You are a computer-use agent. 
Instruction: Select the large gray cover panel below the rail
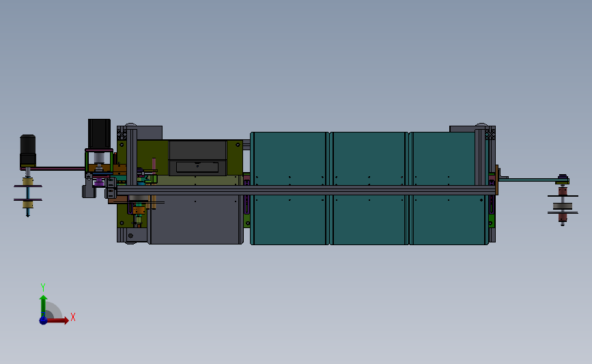(x=195, y=220)
